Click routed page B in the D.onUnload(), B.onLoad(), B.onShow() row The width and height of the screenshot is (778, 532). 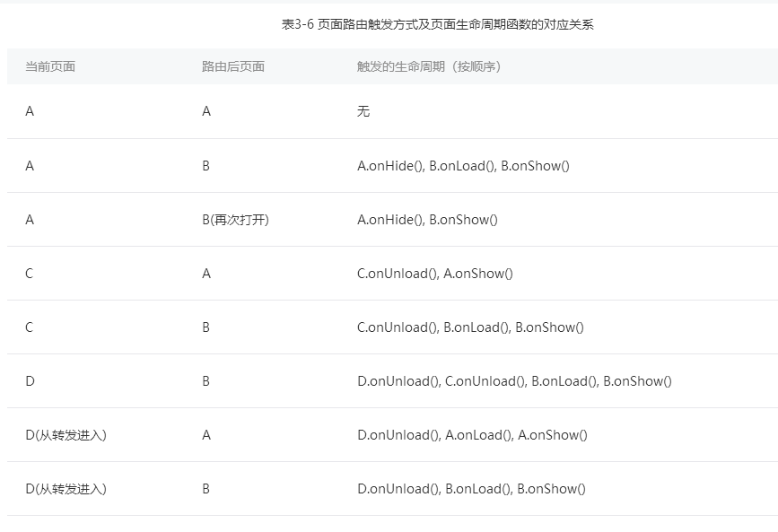click(205, 489)
